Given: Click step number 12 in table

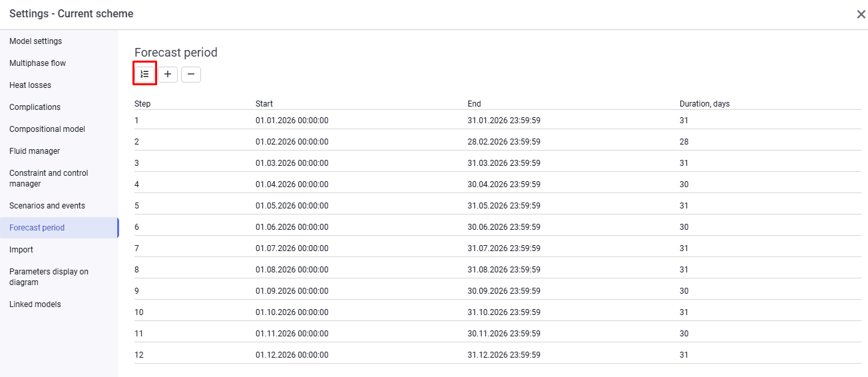Looking at the screenshot, I should (x=138, y=355).
